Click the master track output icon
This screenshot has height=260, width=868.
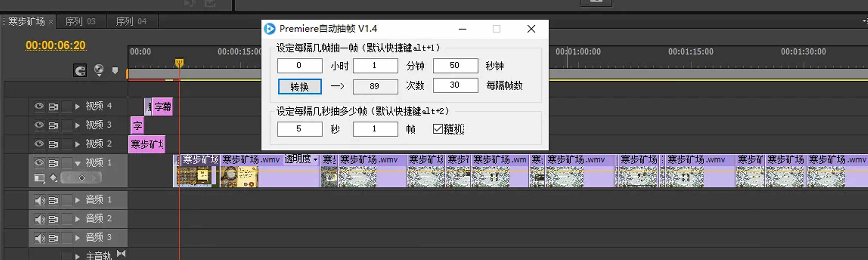click(121, 253)
